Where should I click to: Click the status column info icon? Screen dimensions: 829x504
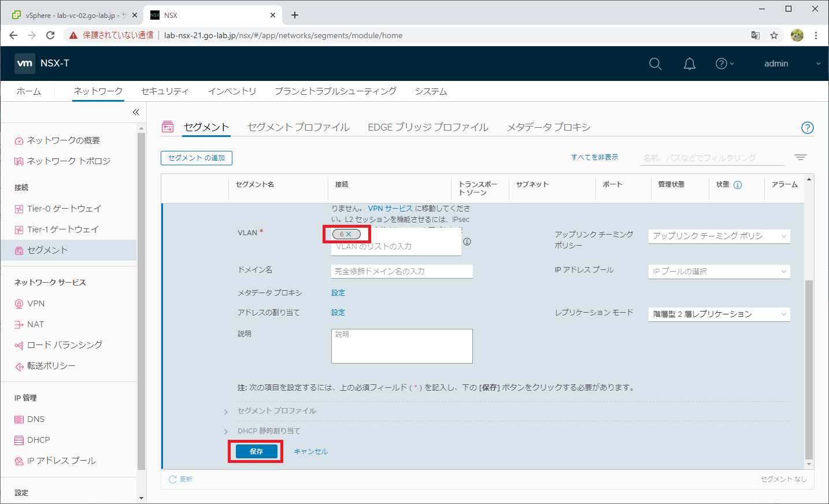tap(738, 185)
